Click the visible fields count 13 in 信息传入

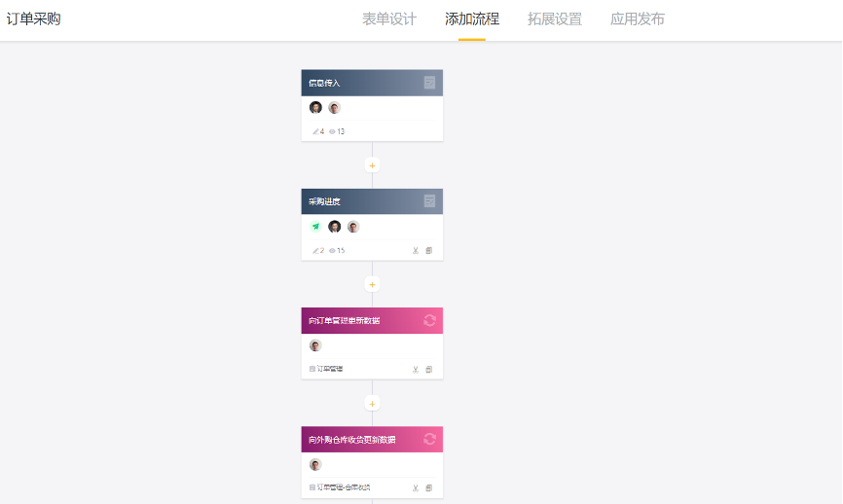point(337,131)
